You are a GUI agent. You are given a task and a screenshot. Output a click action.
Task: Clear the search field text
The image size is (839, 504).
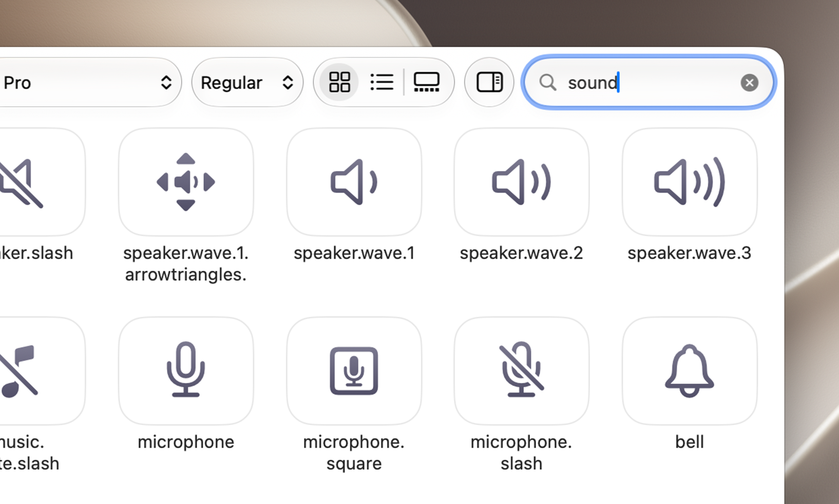coord(749,83)
